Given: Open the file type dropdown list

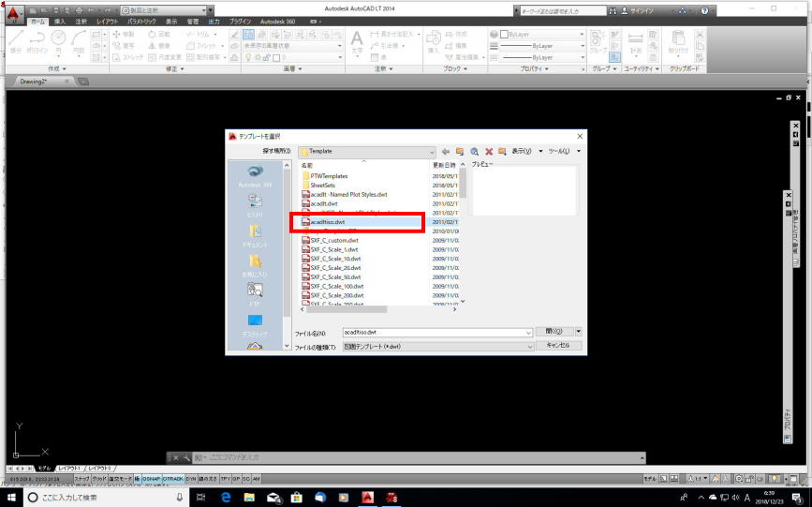Looking at the screenshot, I should point(529,347).
